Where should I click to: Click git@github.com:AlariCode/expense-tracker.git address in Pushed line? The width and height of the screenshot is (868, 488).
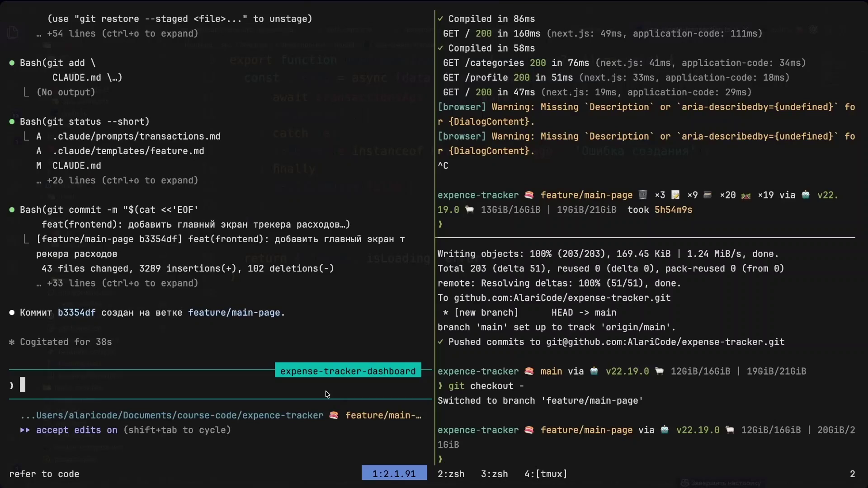(665, 342)
